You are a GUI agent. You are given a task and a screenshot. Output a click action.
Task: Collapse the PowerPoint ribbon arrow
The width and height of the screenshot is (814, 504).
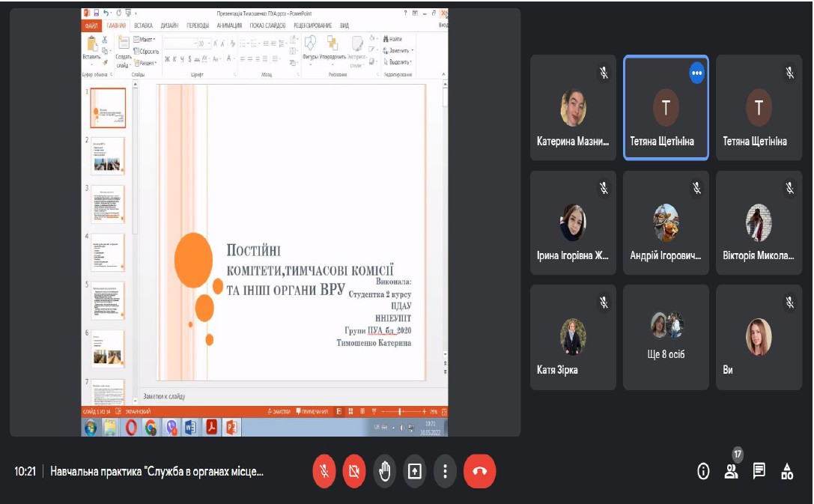click(443, 74)
